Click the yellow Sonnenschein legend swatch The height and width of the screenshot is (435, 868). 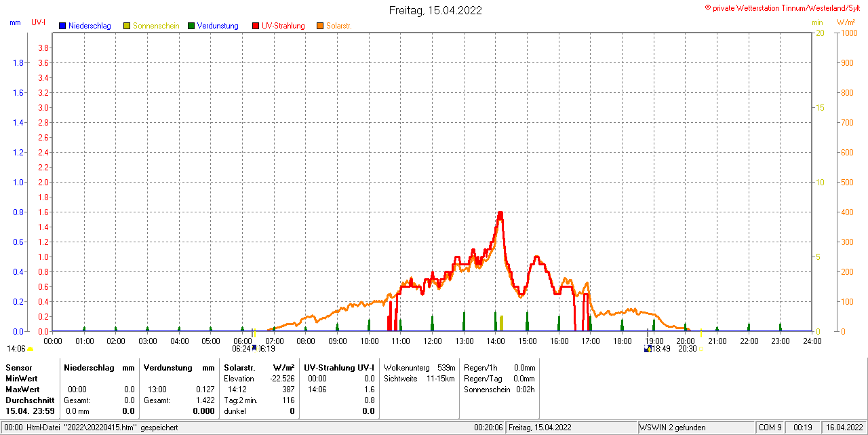pyautogui.click(x=127, y=26)
